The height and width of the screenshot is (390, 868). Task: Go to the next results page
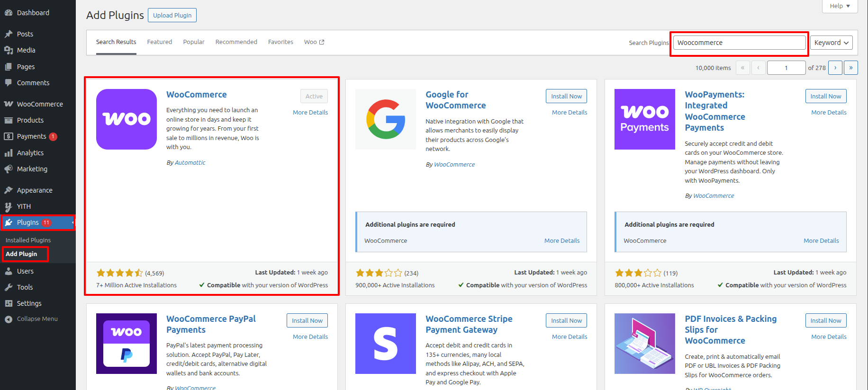(x=835, y=68)
